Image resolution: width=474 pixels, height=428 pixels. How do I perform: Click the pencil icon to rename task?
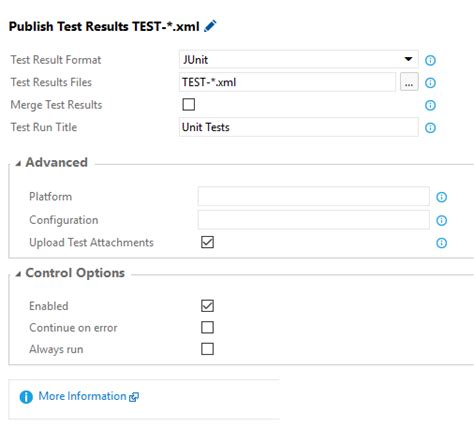point(210,26)
